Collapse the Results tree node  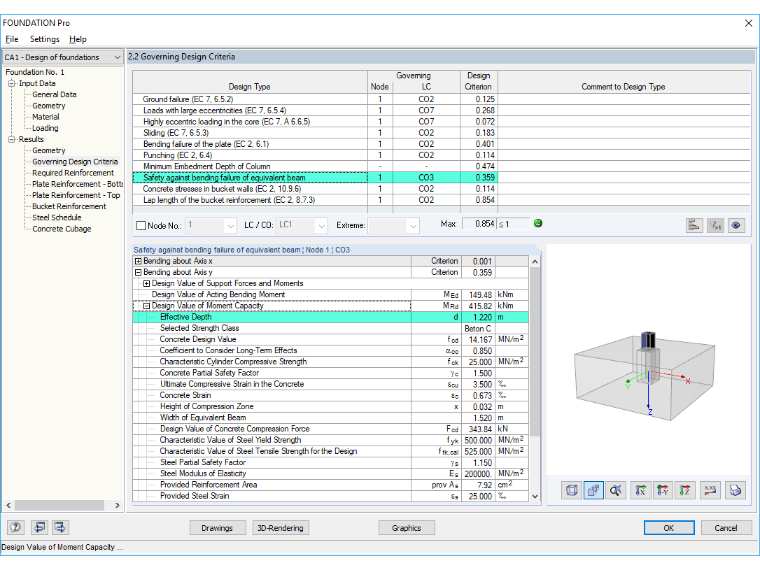click(x=12, y=140)
